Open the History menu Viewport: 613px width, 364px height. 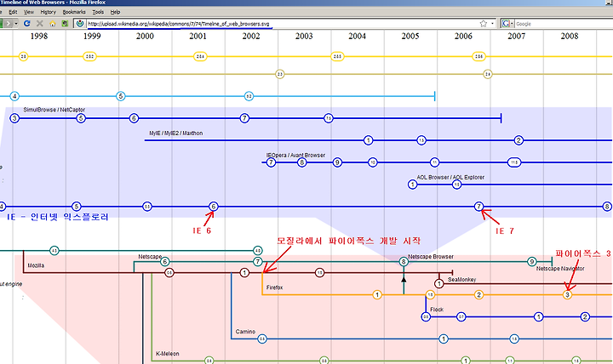click(x=49, y=12)
